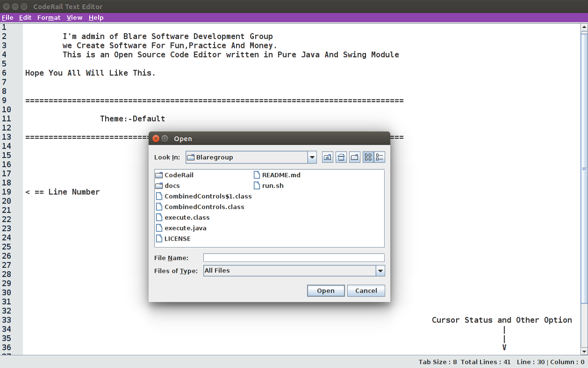Click the Column : 0 status entry

tap(567, 362)
